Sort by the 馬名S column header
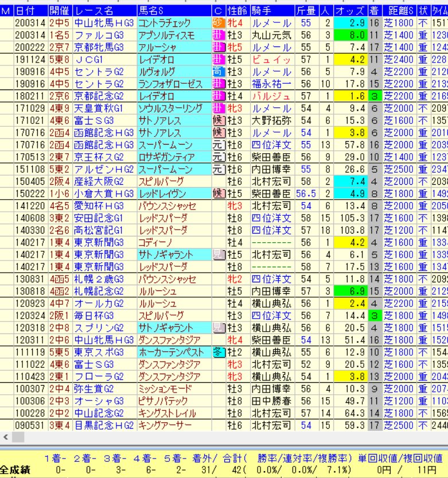This screenshot has height=478, width=448. click(174, 11)
